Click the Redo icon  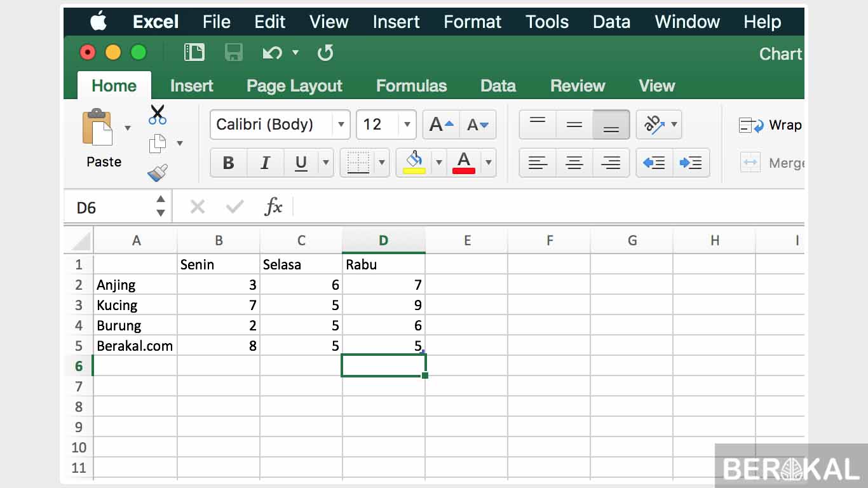(x=325, y=52)
